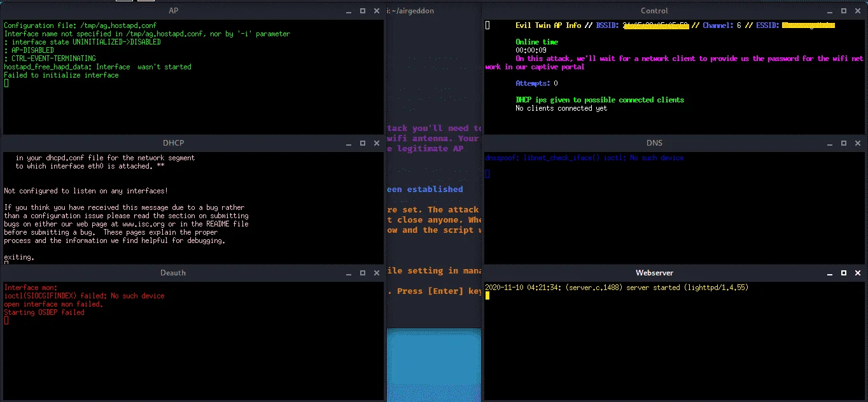Focus the Control window title bar
Image resolution: width=868 pixels, height=402 pixels.
click(654, 11)
